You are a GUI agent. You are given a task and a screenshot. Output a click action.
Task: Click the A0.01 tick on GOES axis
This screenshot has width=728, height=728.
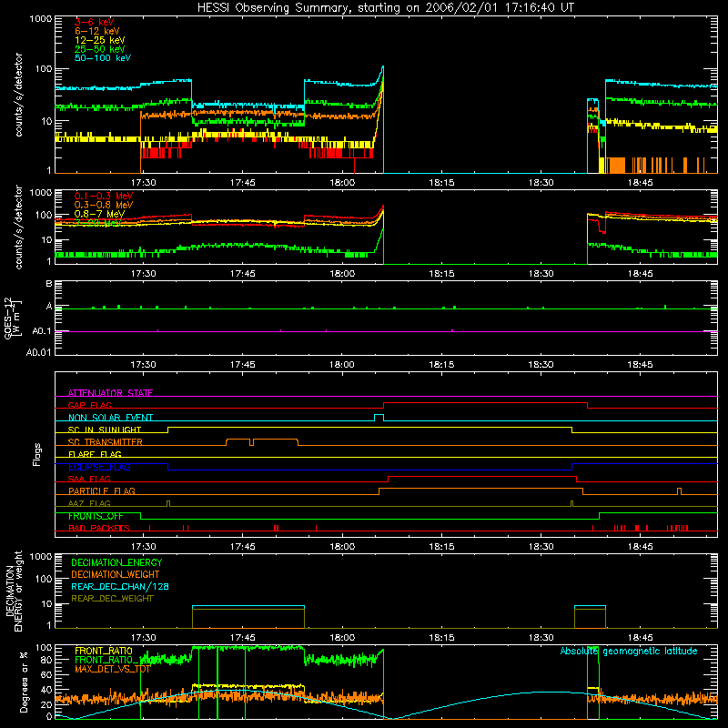tap(39, 352)
